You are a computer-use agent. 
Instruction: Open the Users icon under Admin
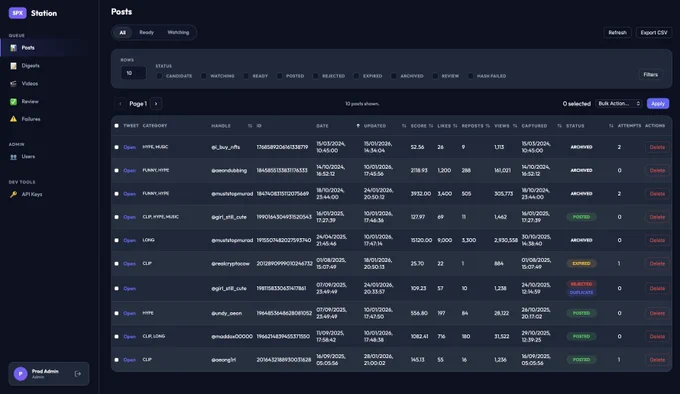point(13,157)
